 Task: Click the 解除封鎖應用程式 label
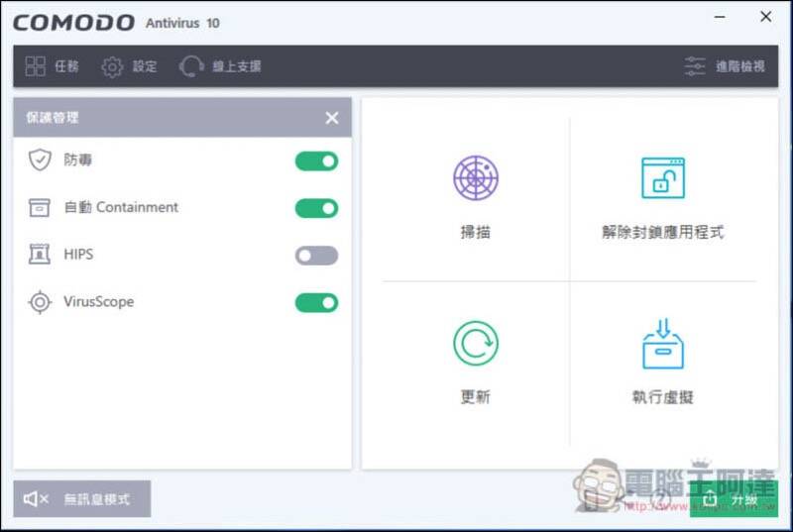click(x=663, y=232)
